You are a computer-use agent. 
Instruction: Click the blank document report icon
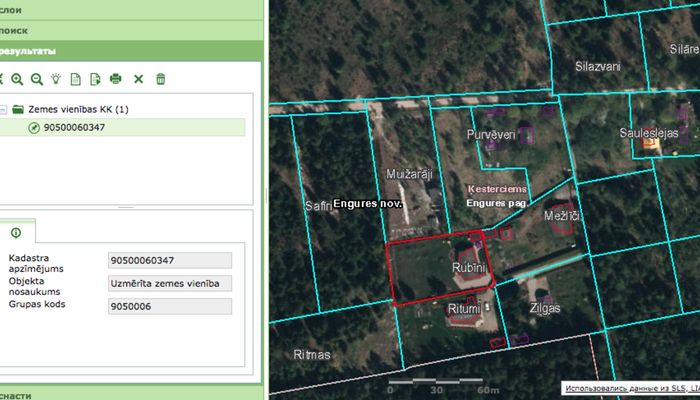click(75, 79)
